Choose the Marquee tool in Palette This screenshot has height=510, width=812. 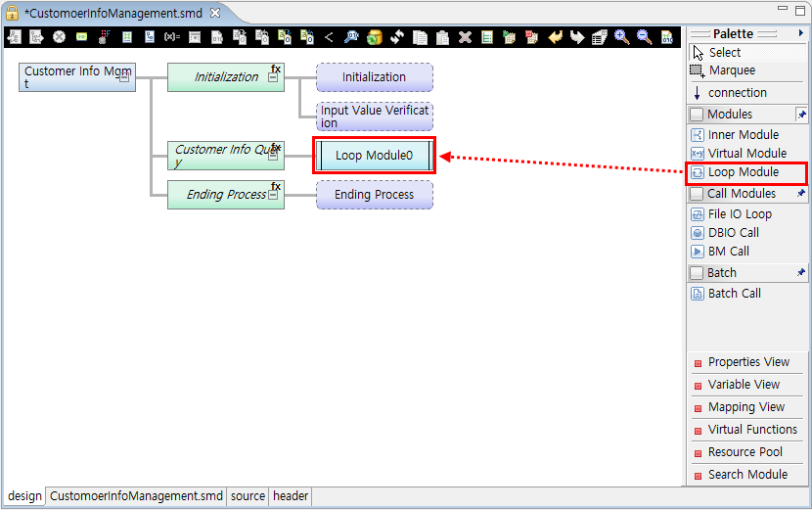coord(747,70)
